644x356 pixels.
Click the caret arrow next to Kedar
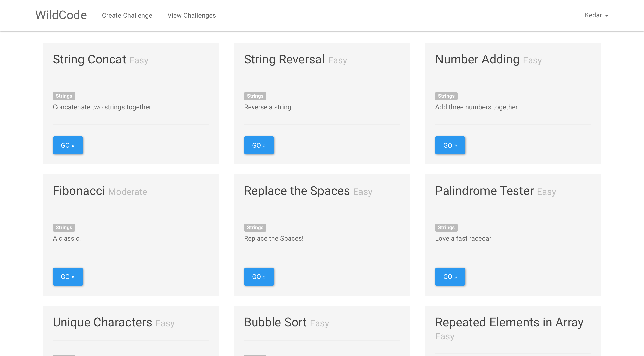coord(607,16)
